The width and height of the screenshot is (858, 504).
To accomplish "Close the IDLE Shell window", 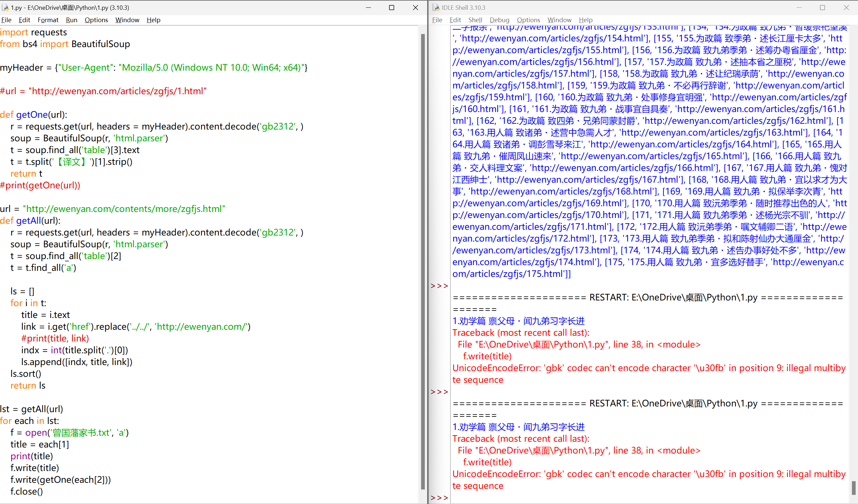I will pyautogui.click(x=846, y=7).
